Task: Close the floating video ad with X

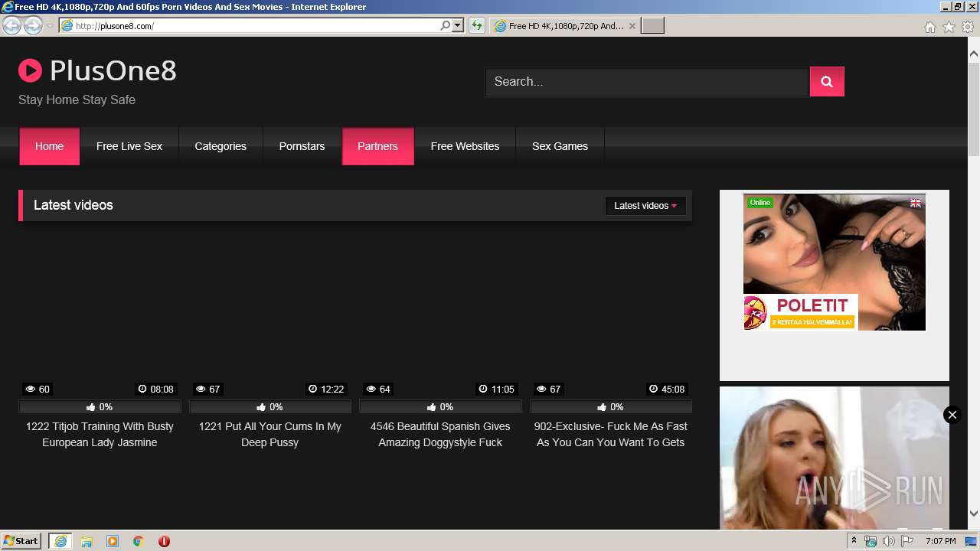Action: pos(952,415)
